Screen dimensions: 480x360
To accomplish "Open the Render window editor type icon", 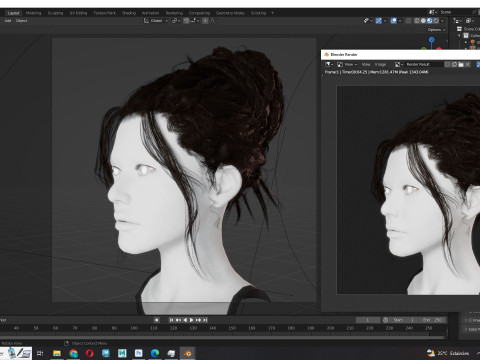I will [x=329, y=64].
